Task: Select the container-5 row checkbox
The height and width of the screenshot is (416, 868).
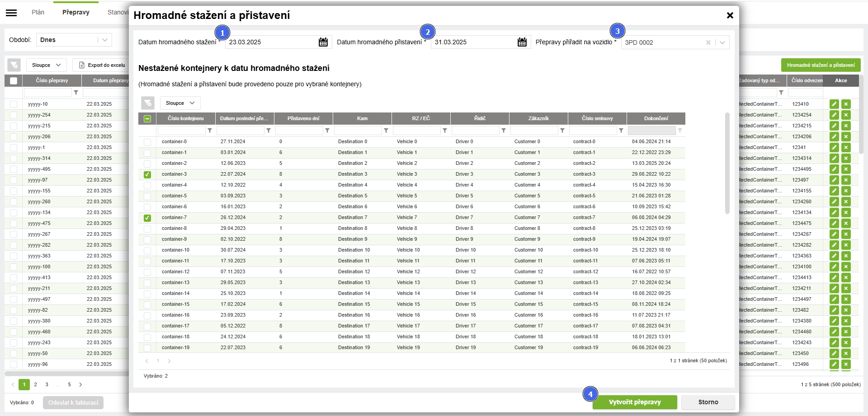Action: coord(147,196)
